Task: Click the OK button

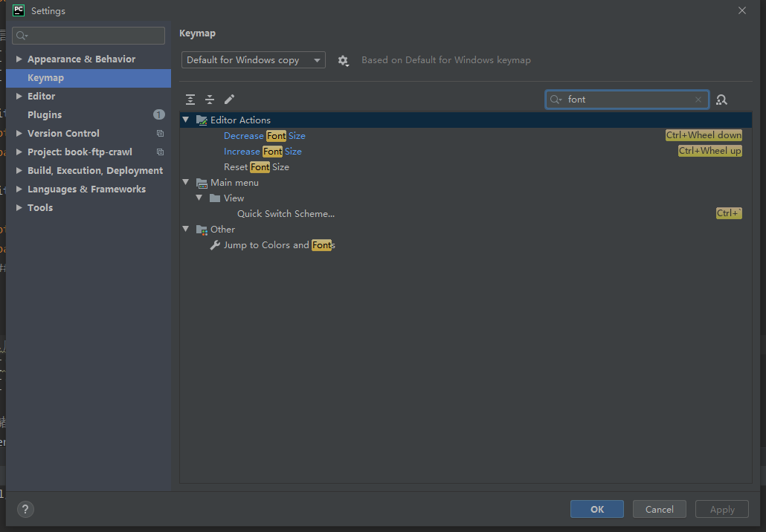Action: tap(597, 509)
